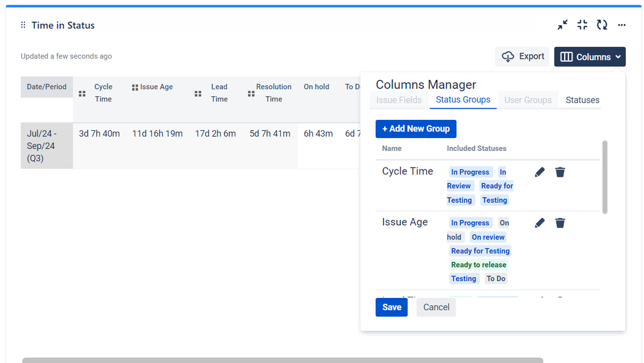Save the columns configuration

click(x=391, y=308)
